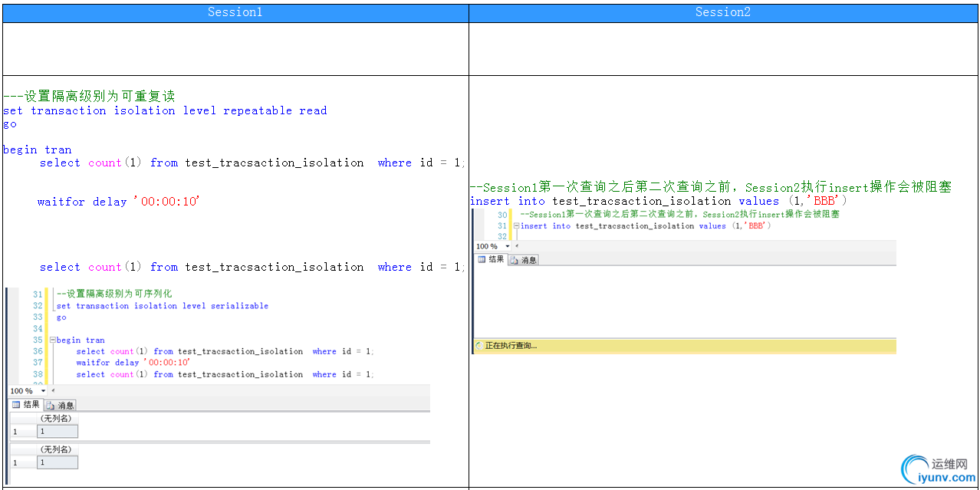Select row number 1 in second result grid
The height and width of the screenshot is (490, 980).
pos(23,462)
